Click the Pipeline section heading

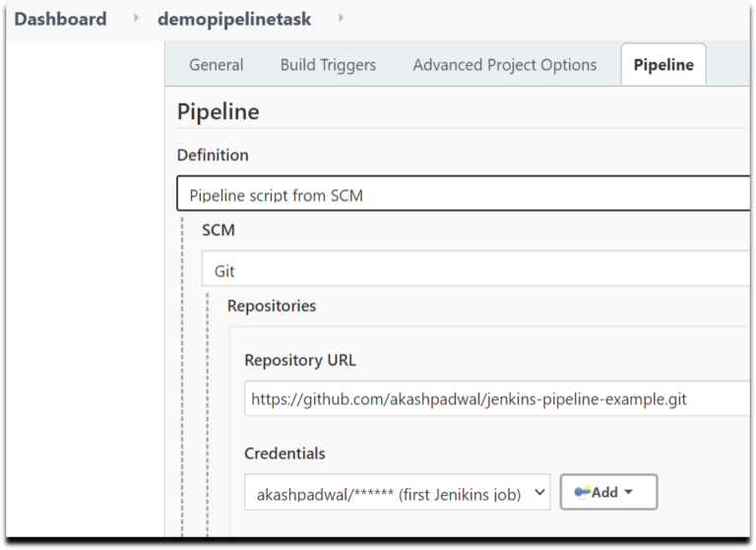pos(218,112)
